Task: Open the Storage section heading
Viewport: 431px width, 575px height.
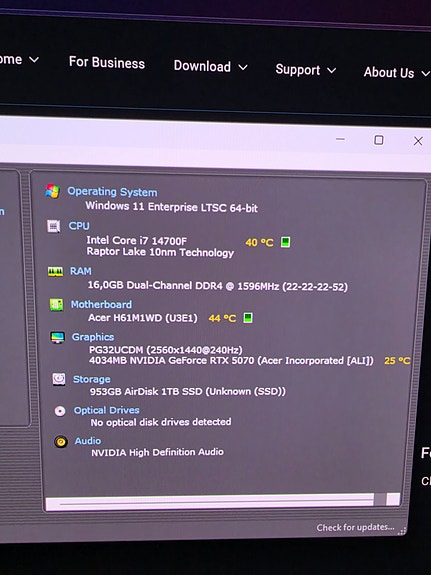Action: pyautogui.click(x=92, y=379)
